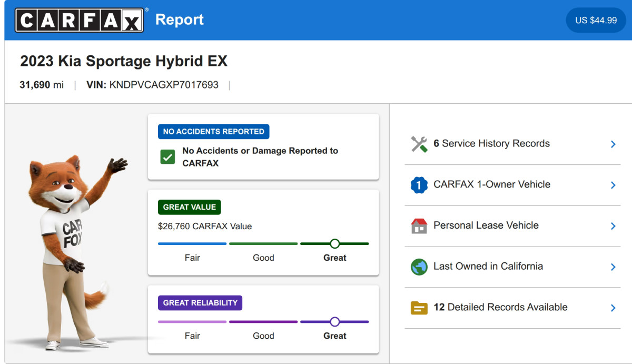Click the Report heading text

[x=180, y=20]
